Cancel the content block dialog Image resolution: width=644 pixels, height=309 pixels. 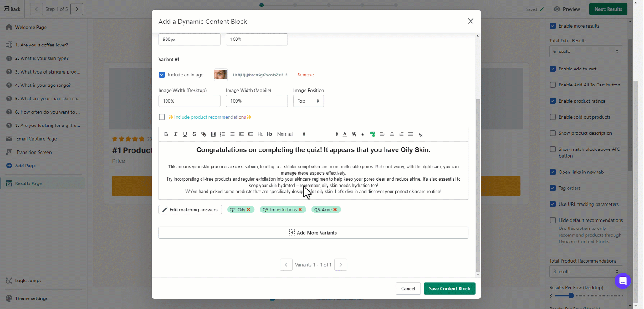408,289
